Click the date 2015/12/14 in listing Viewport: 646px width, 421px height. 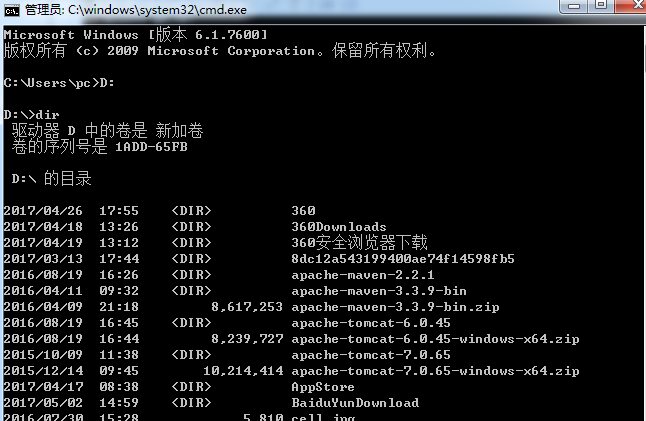coord(43,371)
